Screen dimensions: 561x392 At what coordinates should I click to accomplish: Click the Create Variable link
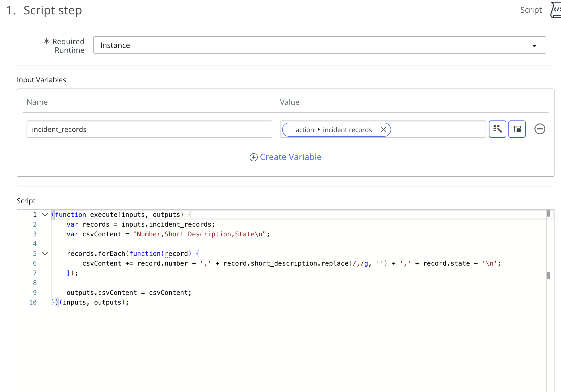(x=291, y=157)
